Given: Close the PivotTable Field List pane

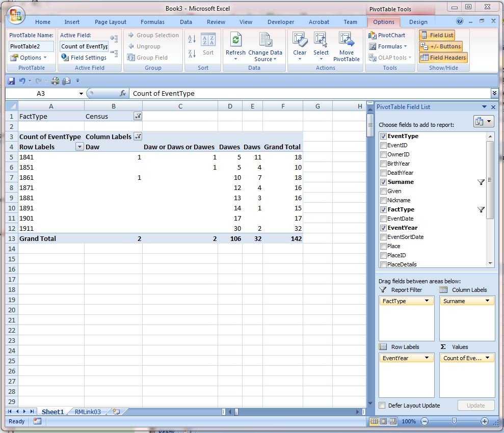Looking at the screenshot, I should [x=493, y=107].
